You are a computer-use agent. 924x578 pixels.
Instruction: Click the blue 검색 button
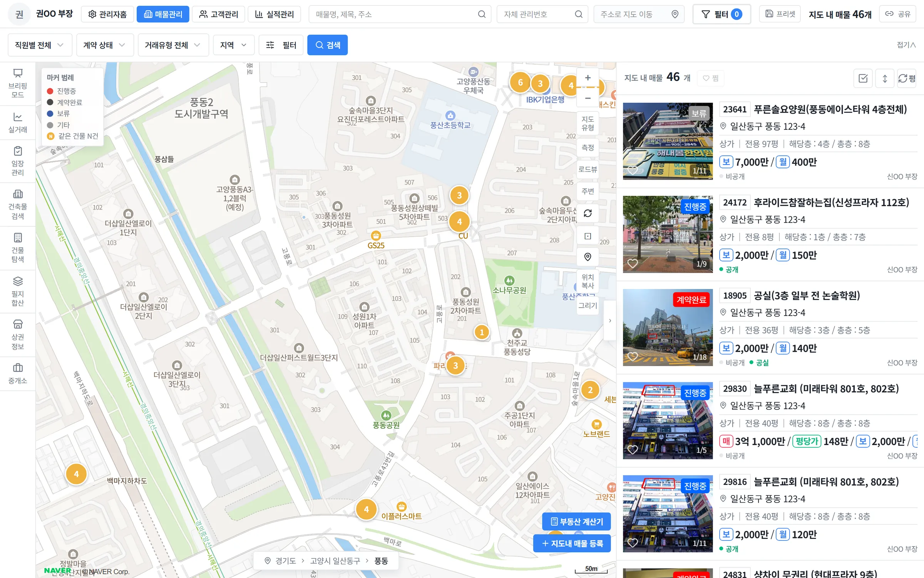[327, 45]
